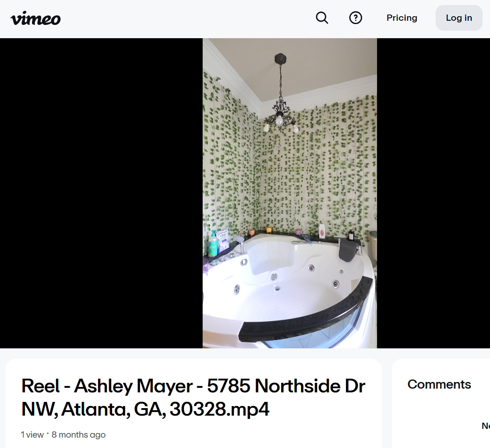This screenshot has height=448, width=490.
Task: Click the teal soap bottle in the video
Action: pyautogui.click(x=213, y=244)
